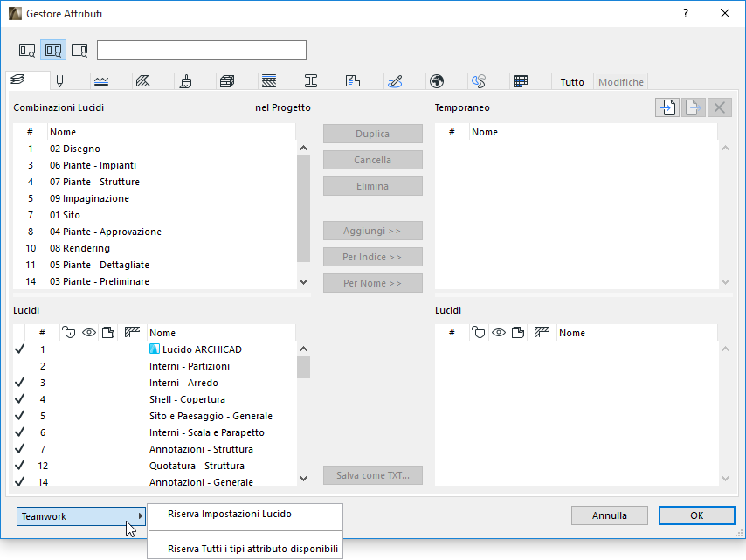Switch to the Tutto tab

click(572, 82)
